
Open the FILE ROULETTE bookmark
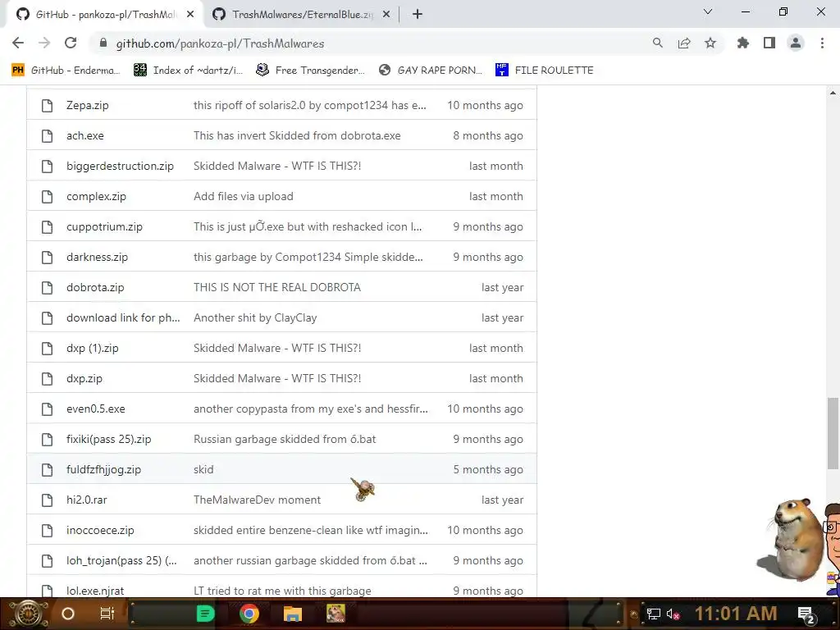click(x=545, y=71)
